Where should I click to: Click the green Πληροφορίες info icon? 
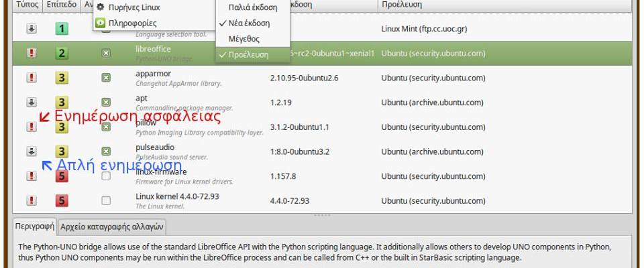pos(101,22)
